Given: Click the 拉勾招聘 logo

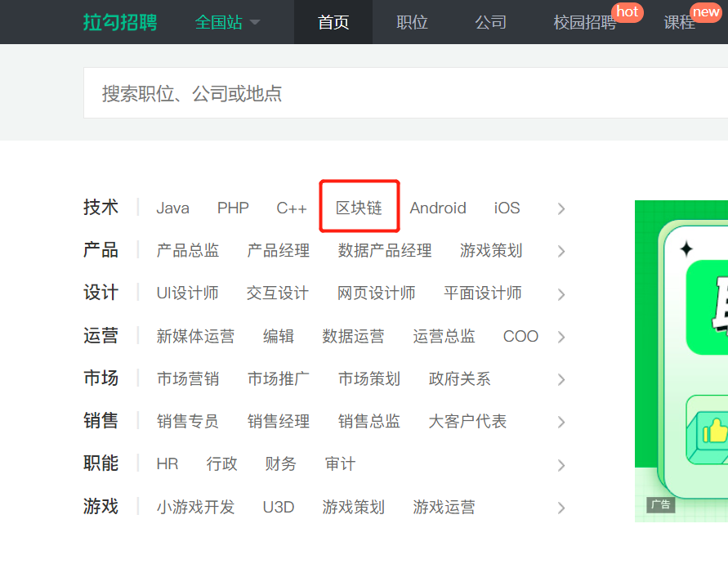Looking at the screenshot, I should click(x=120, y=22).
